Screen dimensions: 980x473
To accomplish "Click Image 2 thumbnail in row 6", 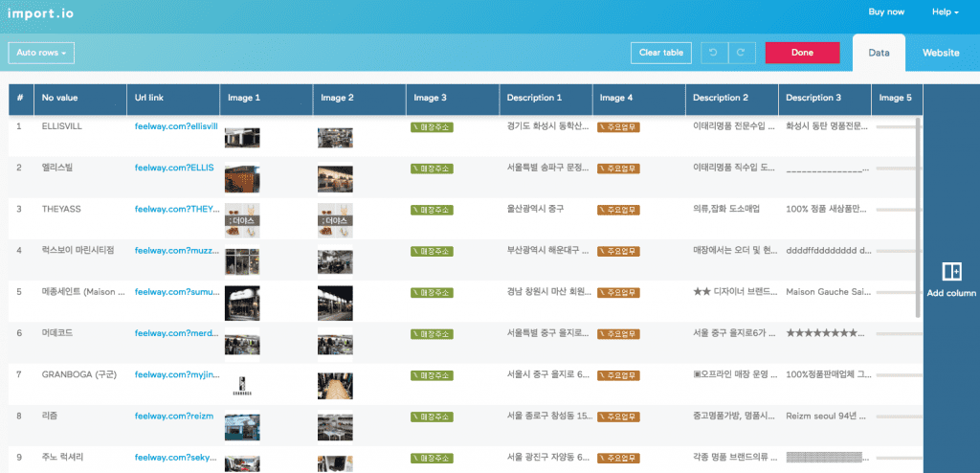I will point(335,345).
